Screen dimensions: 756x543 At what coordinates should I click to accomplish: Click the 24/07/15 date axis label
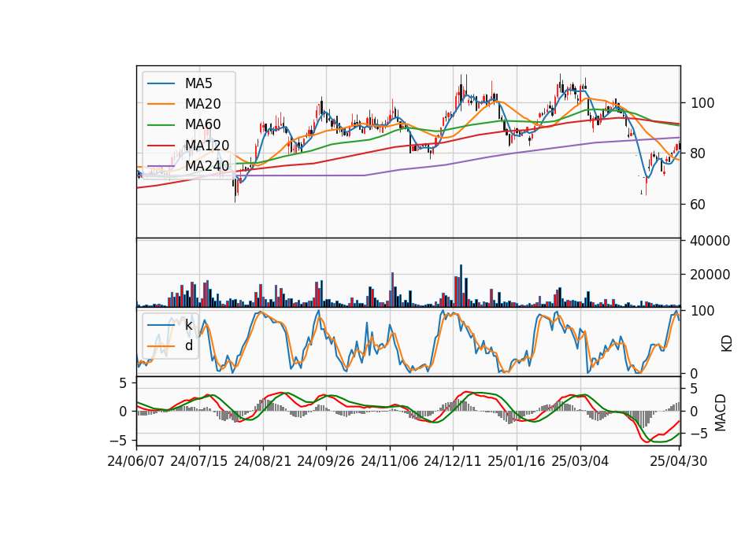tap(198, 461)
